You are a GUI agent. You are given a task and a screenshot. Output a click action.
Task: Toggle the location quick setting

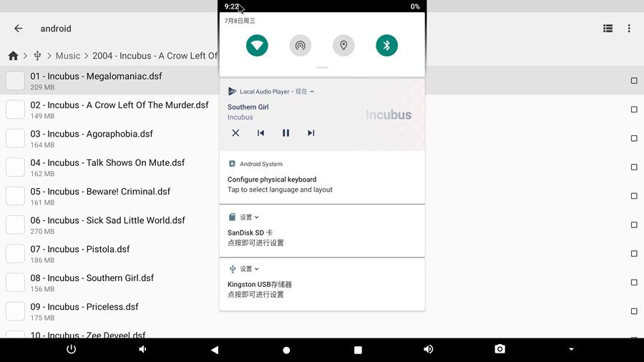(x=343, y=45)
